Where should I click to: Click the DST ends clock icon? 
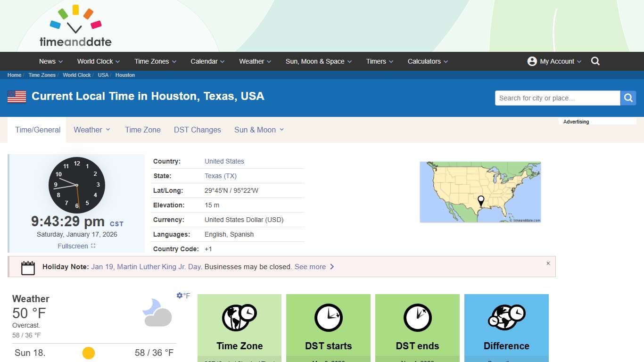[417, 317]
